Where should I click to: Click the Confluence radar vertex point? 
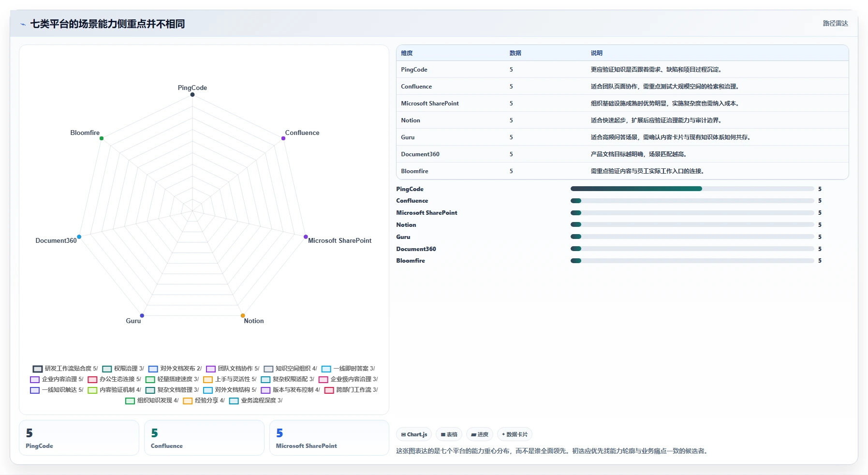coord(283,138)
